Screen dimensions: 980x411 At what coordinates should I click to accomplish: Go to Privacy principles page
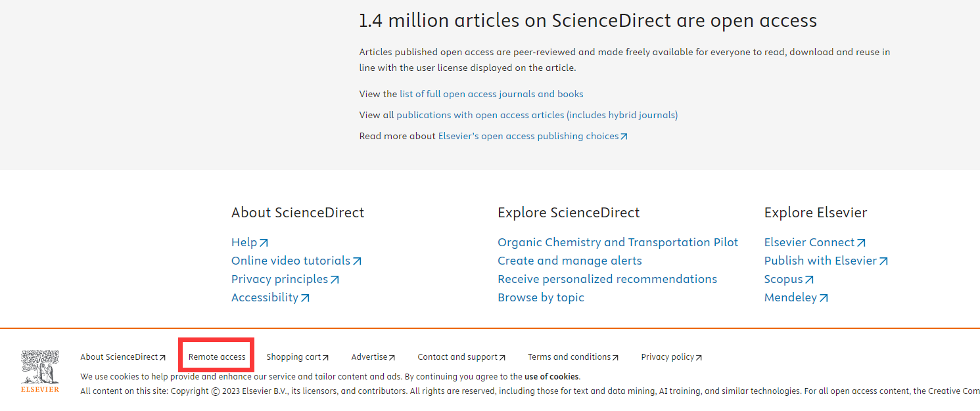[285, 279]
